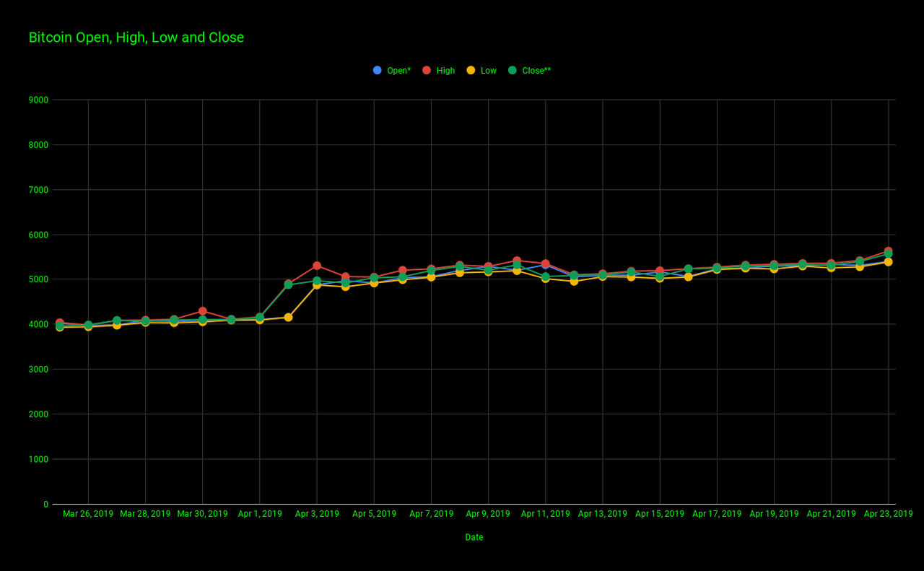Click the 'Apr 9, 2019' x-axis label
The width and height of the screenshot is (924, 571).
[489, 514]
